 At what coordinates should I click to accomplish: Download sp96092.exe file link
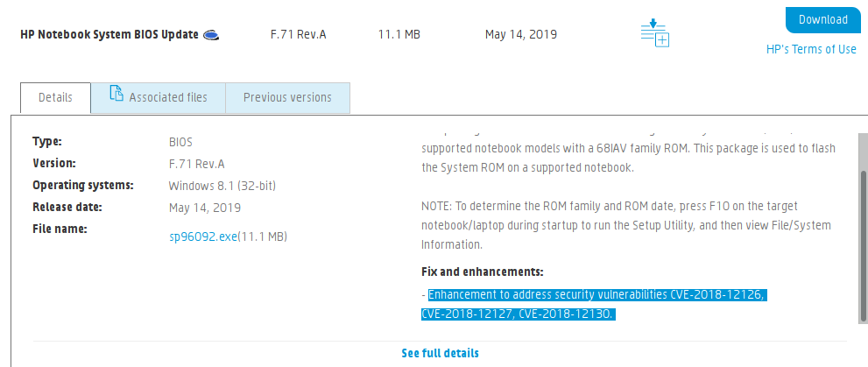coord(203,236)
